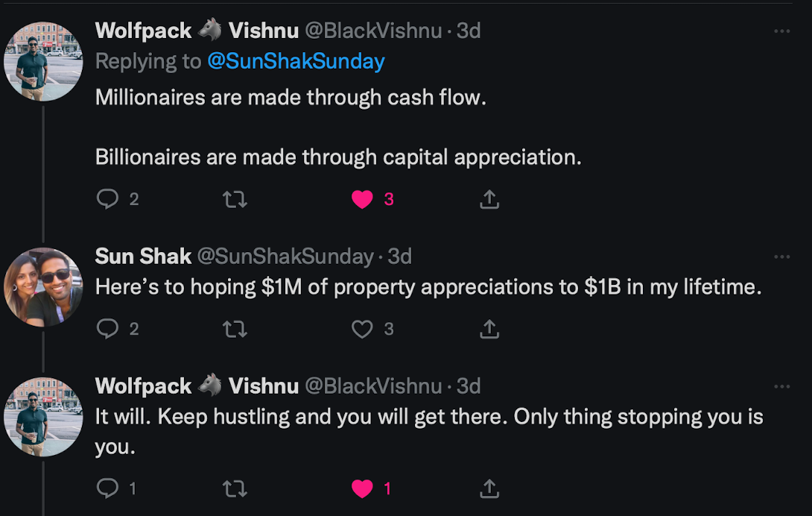This screenshot has width=812, height=516.
Task: Open more options on first Vishnu tweet
Action: point(782,31)
